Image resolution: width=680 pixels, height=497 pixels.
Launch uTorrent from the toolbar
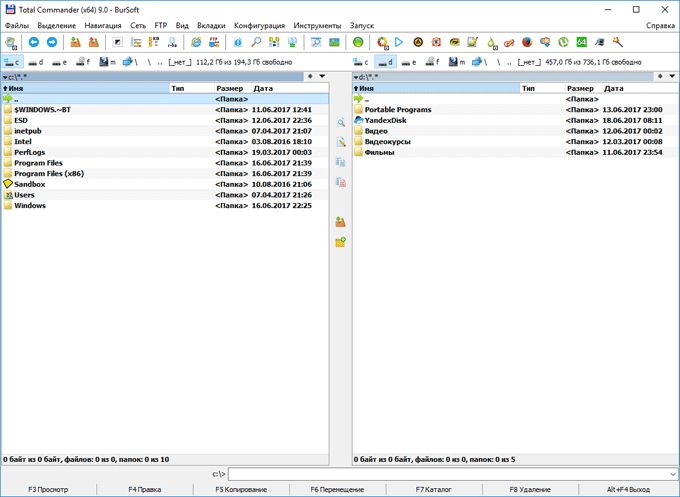[563, 42]
